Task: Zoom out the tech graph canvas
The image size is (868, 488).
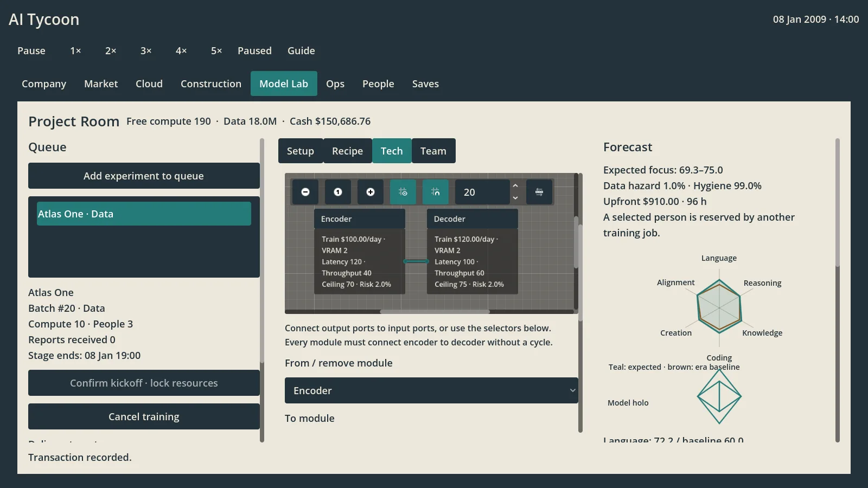Action: point(305,192)
